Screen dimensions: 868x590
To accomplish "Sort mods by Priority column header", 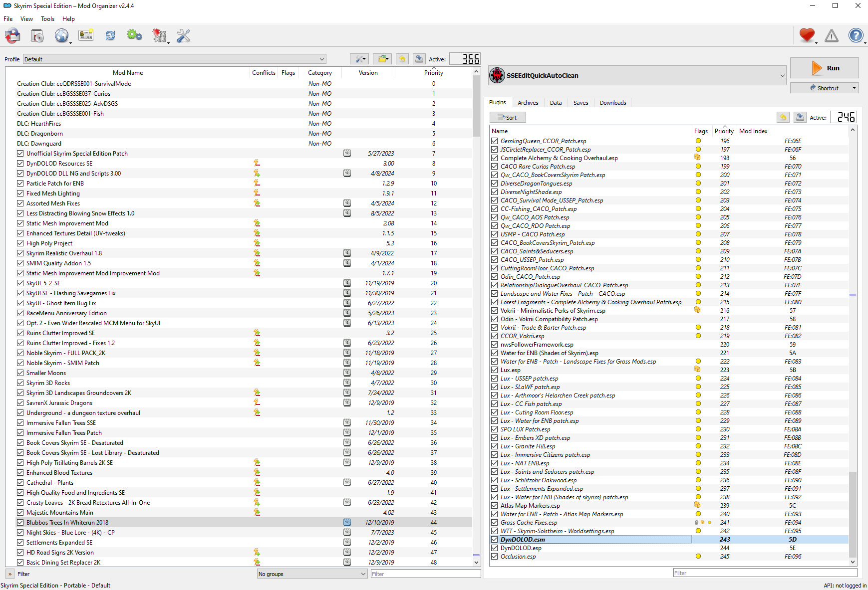I will tap(433, 73).
